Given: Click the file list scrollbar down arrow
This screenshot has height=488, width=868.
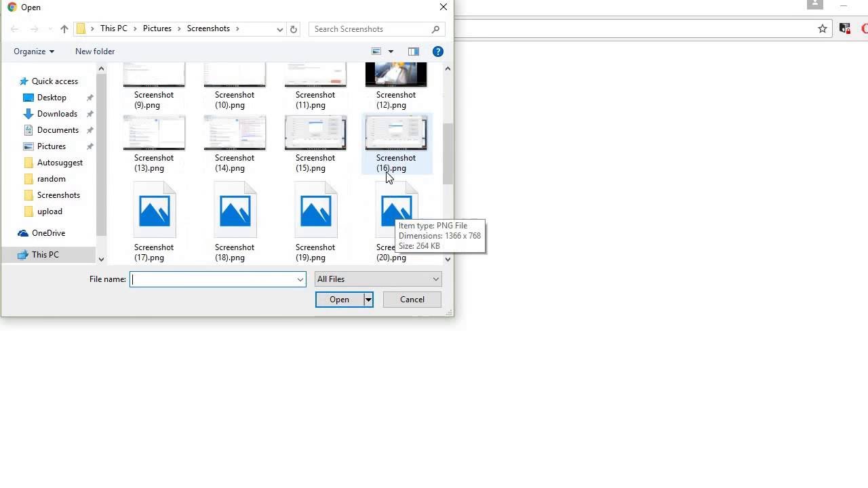Looking at the screenshot, I should (x=448, y=259).
